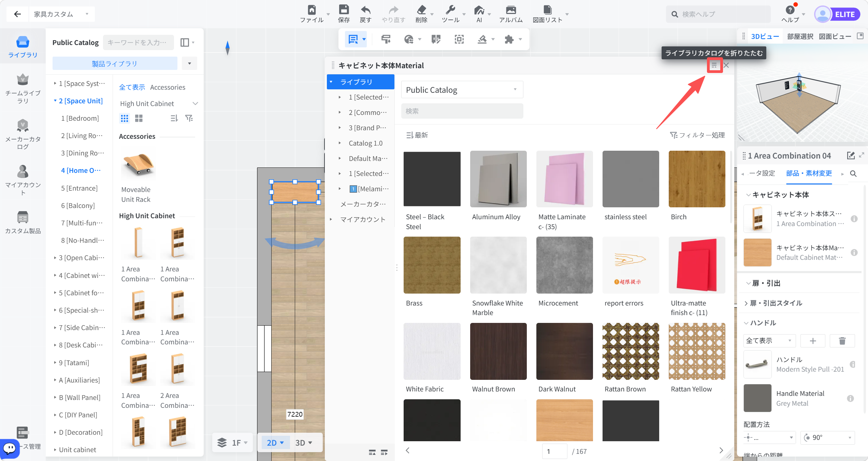868x461 pixels.
Task: Open the 家具カスタム mode dropdown
Action: (x=61, y=14)
